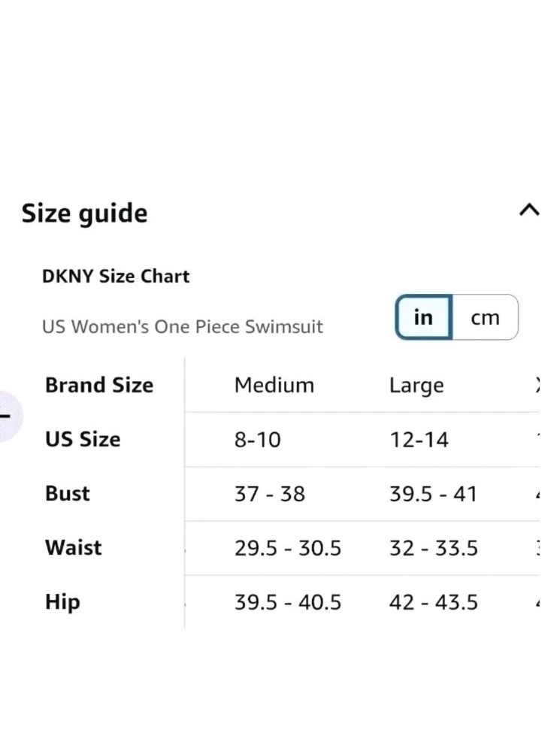This screenshot has height=745, width=560.
Task: Click the Brand Size row label
Action: 99,385
